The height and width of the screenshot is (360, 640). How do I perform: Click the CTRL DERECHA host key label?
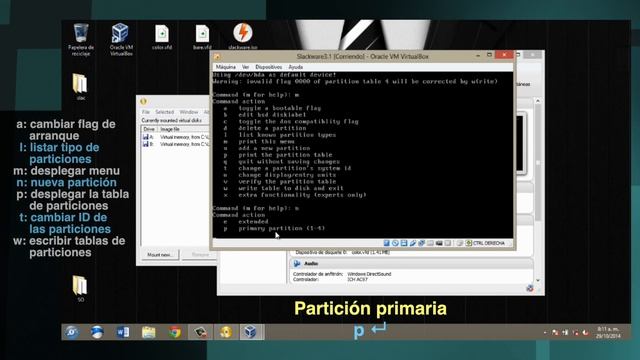coord(489,243)
